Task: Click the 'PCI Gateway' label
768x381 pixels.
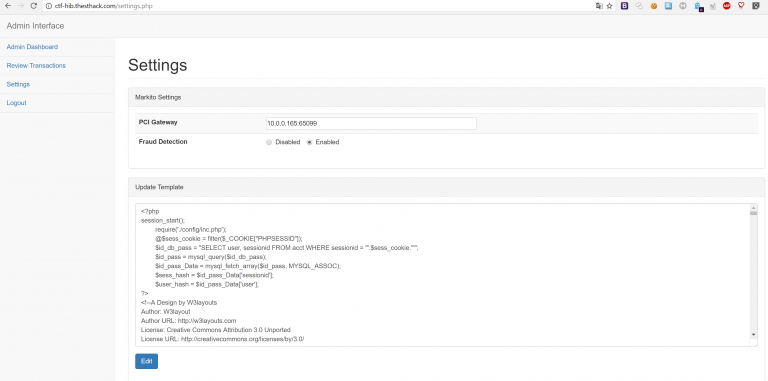Action: pyautogui.click(x=158, y=122)
